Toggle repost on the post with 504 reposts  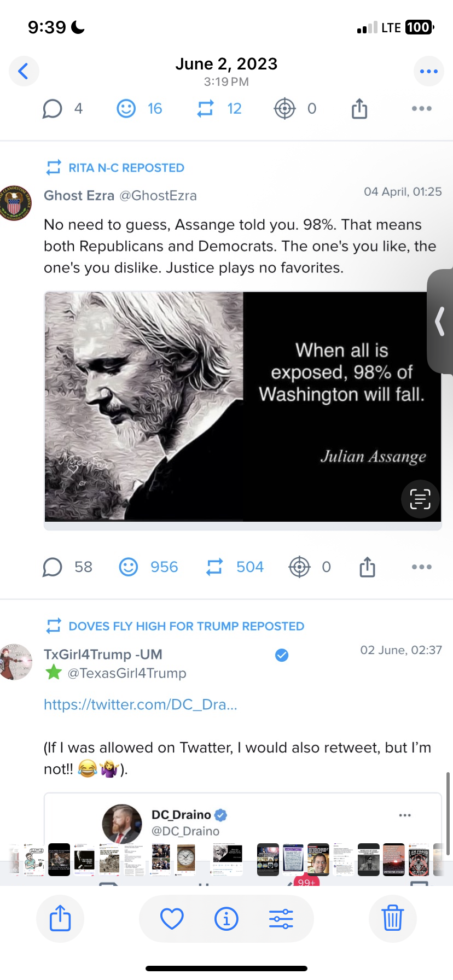tap(214, 567)
